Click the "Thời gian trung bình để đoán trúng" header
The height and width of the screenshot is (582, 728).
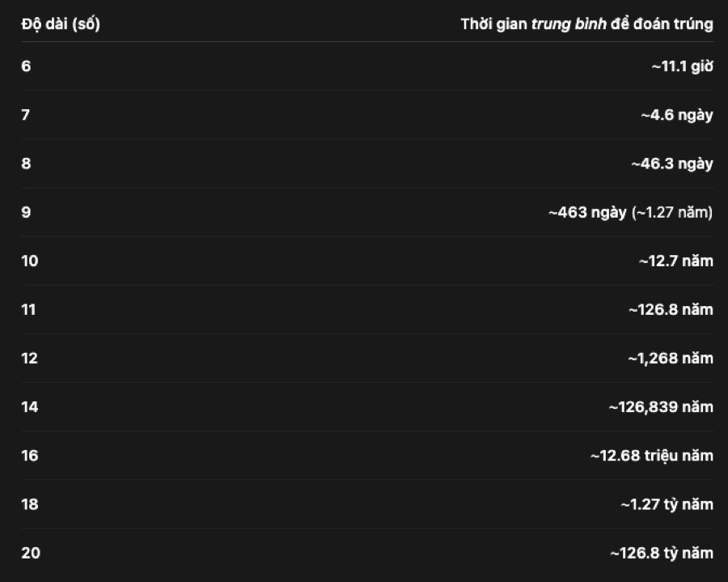pyautogui.click(x=586, y=23)
